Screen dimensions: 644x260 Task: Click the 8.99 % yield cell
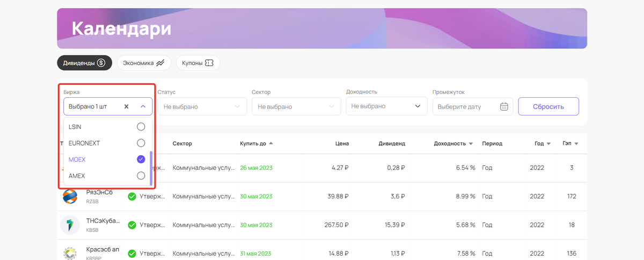(465, 196)
